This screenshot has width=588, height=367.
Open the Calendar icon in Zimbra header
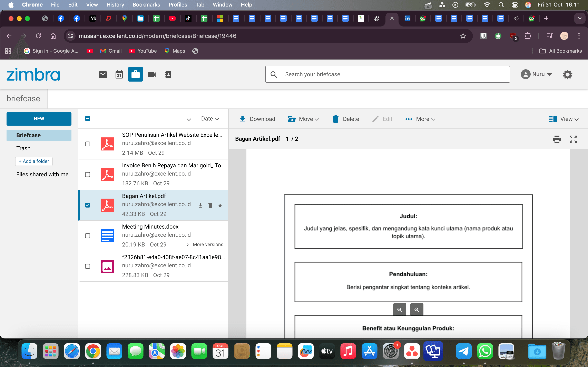tap(119, 74)
